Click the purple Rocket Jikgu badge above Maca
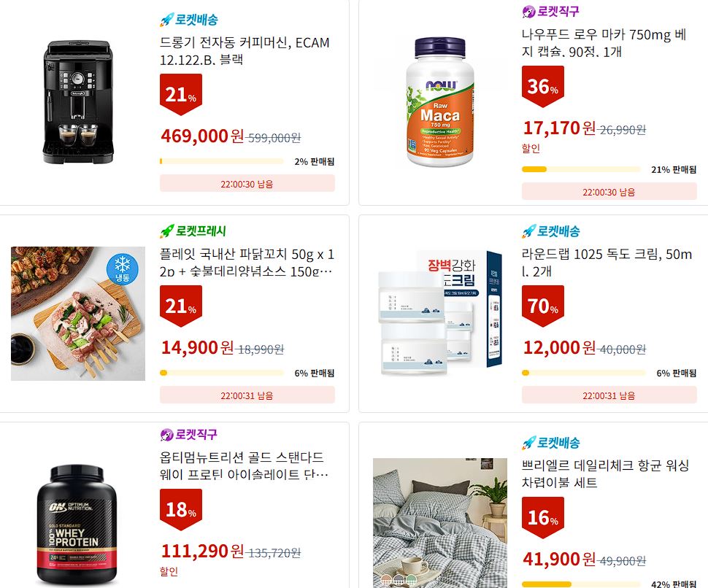Image resolution: width=708 pixels, height=588 pixels. tap(550, 11)
